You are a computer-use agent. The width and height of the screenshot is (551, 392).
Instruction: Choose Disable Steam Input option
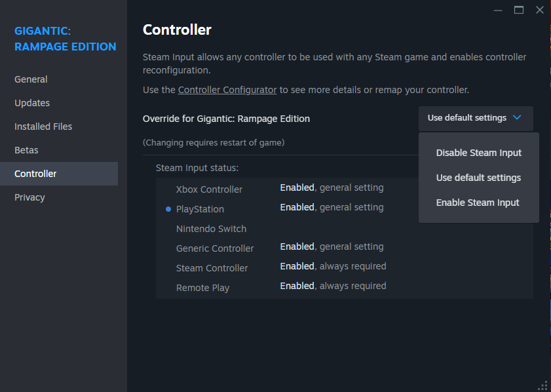coord(479,153)
